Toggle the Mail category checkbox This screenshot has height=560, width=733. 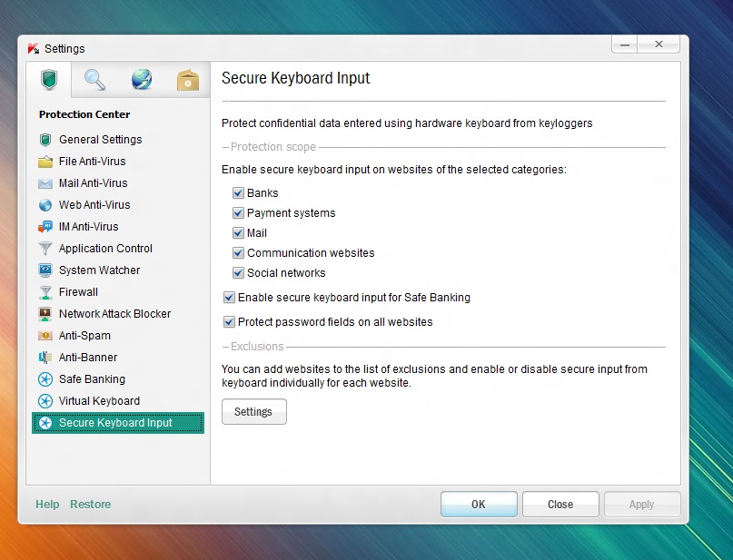[238, 233]
